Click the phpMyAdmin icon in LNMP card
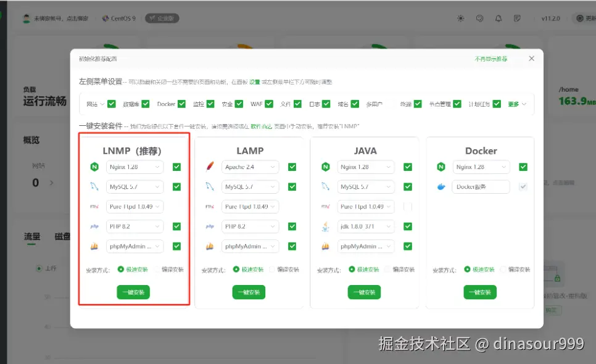 point(94,246)
